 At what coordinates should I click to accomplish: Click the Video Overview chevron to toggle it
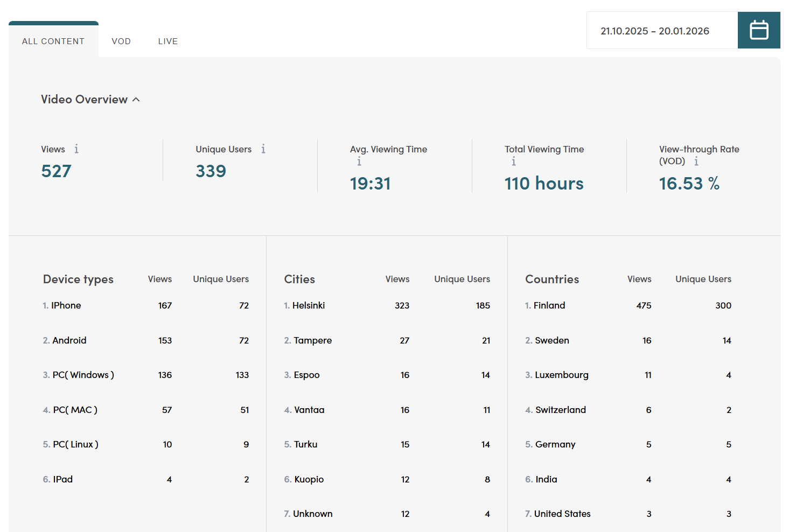[x=136, y=99]
